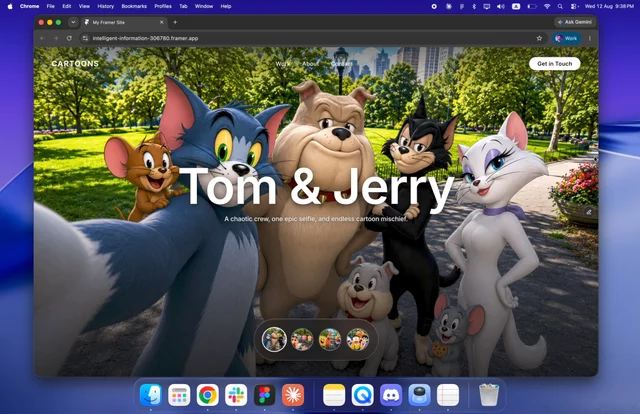Open the blue canister app in dock

[x=420, y=395]
